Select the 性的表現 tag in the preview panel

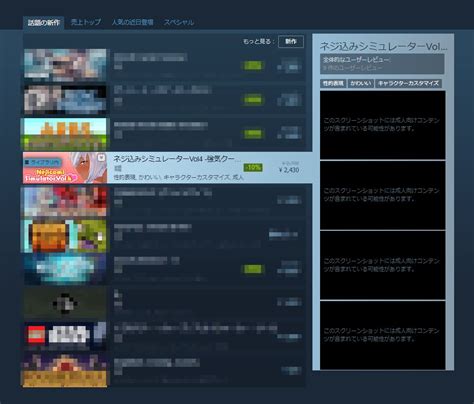[333, 83]
